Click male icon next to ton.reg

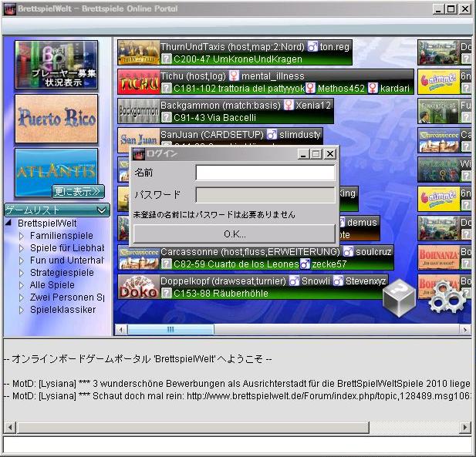(x=312, y=46)
